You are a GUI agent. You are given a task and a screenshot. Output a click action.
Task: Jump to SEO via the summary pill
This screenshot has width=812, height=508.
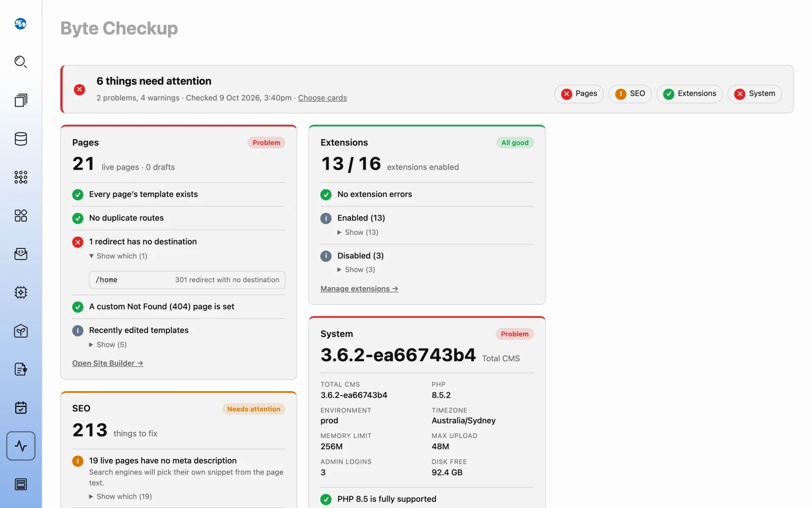point(630,93)
